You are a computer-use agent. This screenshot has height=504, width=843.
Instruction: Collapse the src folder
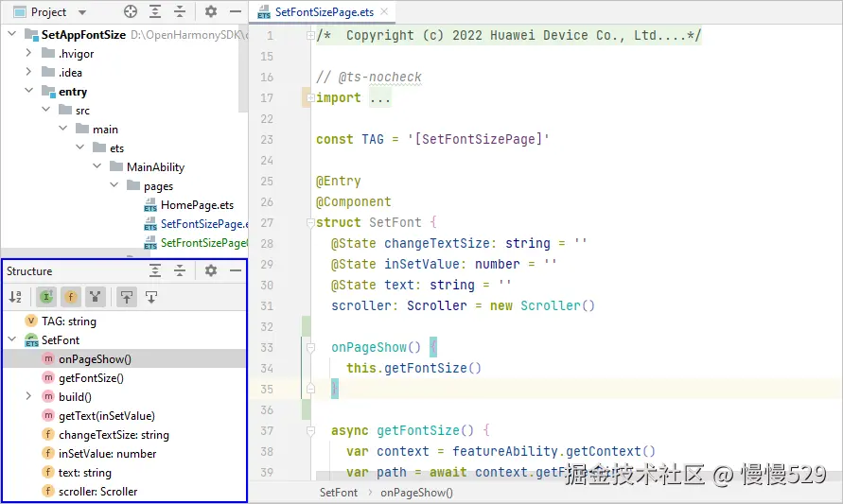(x=46, y=109)
